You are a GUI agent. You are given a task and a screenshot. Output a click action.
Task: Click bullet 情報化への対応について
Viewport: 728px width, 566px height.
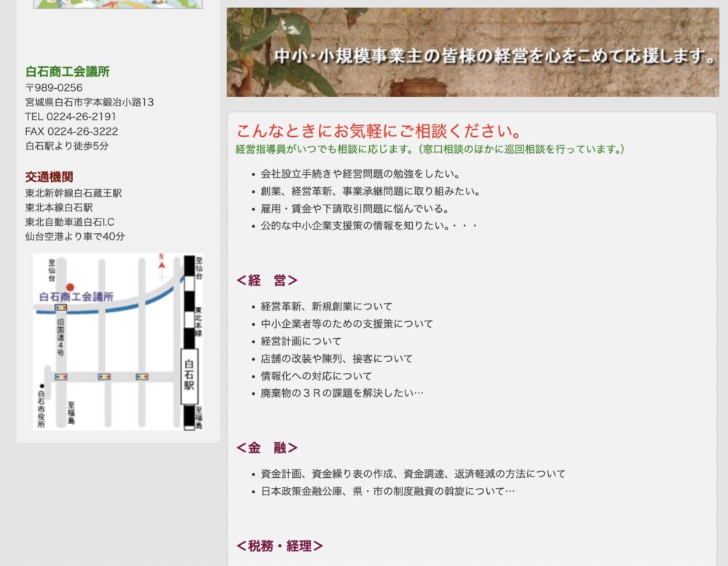point(316,376)
